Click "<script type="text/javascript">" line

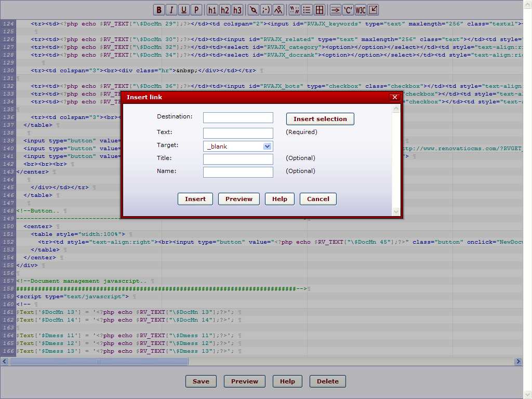click(x=73, y=297)
